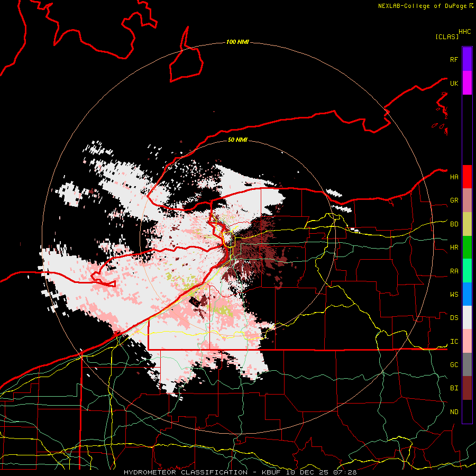Click the ND legend label

pyautogui.click(x=454, y=412)
